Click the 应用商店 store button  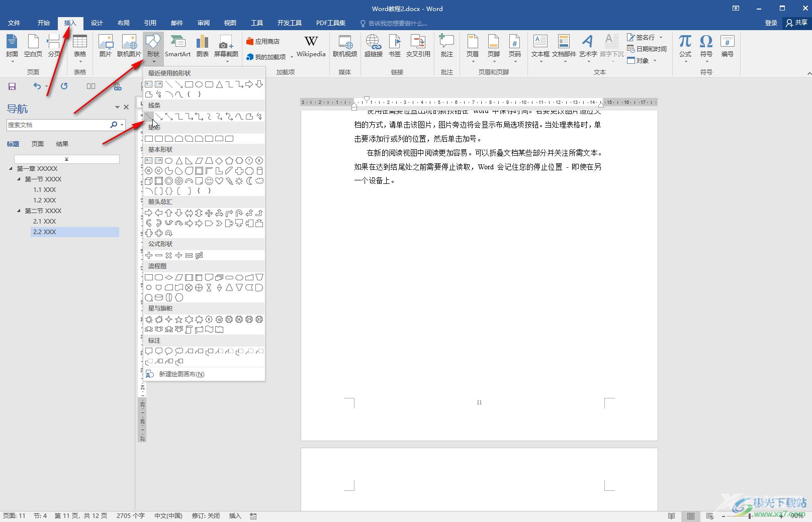[x=263, y=41]
